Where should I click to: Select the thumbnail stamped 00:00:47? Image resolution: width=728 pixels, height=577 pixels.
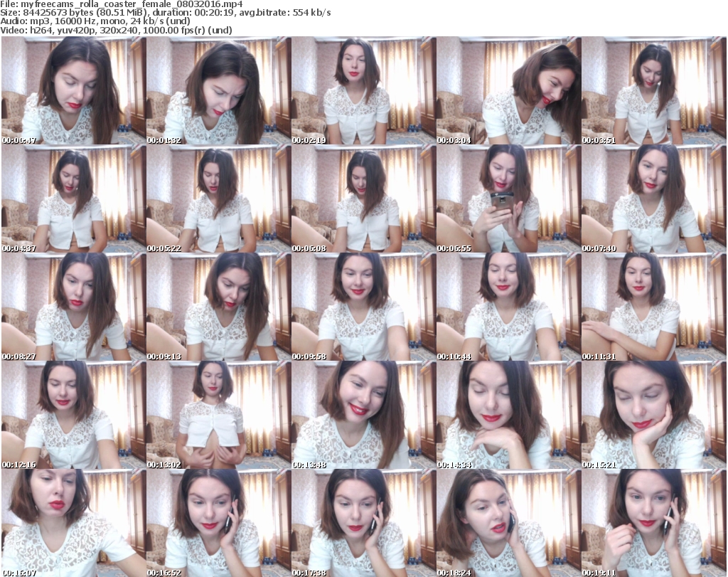click(73, 90)
